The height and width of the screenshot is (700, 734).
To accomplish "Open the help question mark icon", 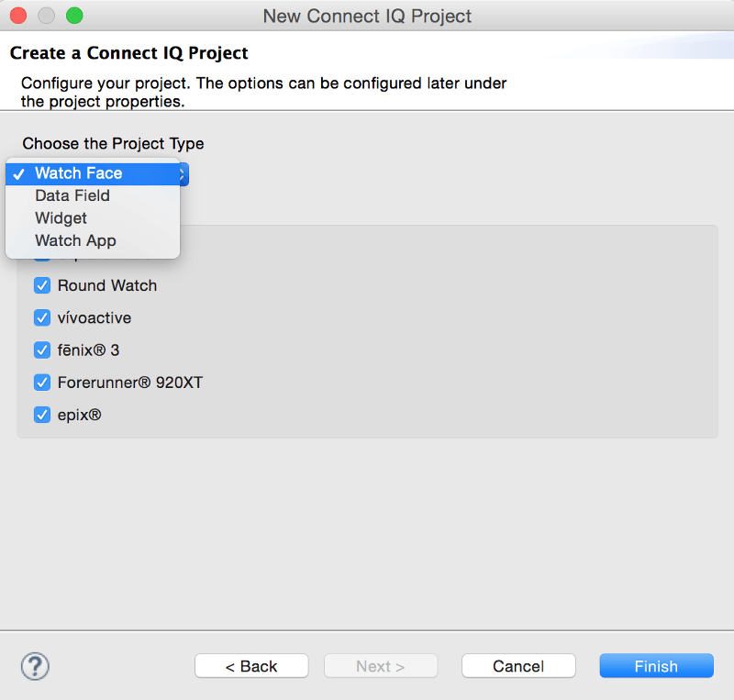I will [35, 666].
